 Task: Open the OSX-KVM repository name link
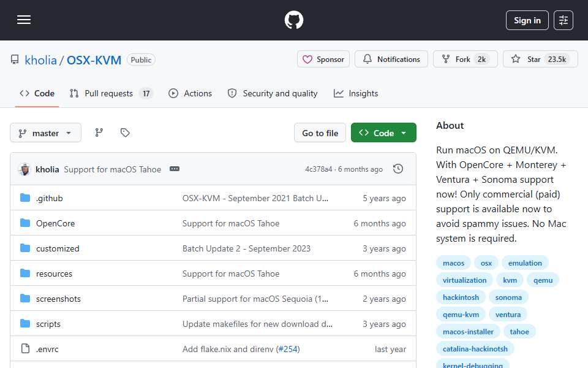94,59
